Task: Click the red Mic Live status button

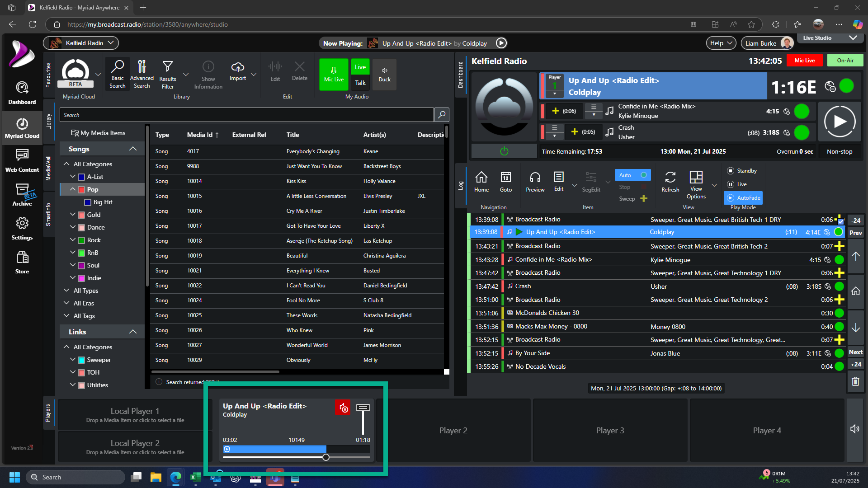Action: (805, 61)
